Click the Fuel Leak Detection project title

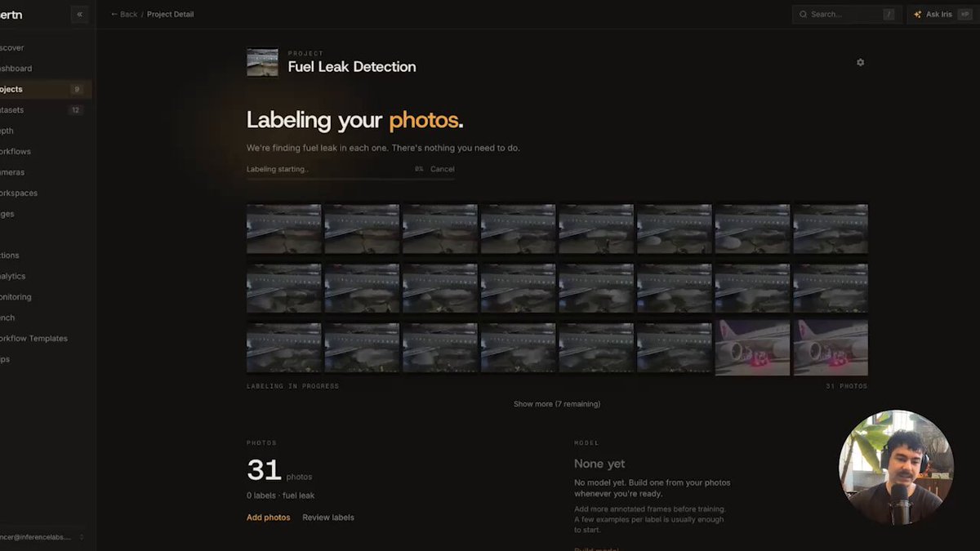(x=352, y=67)
